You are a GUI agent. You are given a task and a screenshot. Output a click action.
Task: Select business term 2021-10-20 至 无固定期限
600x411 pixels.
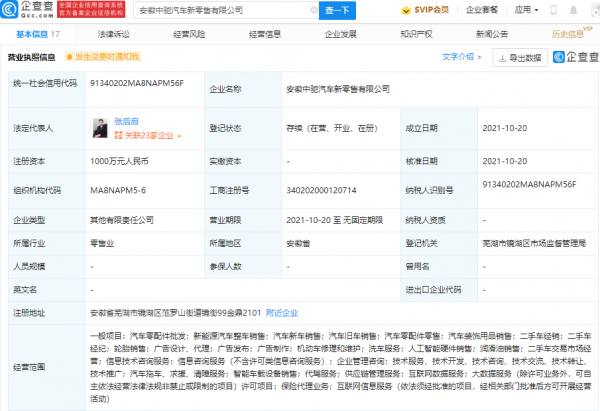pyautogui.click(x=334, y=220)
